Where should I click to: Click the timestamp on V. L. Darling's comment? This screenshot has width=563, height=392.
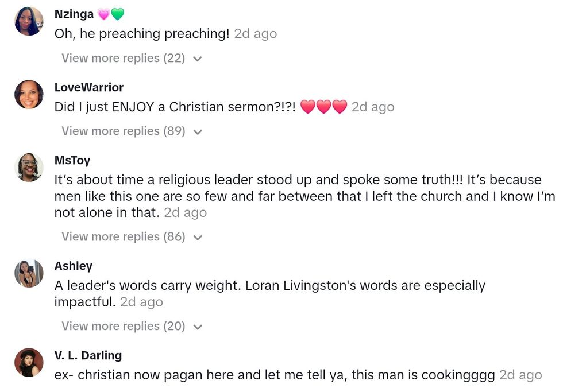tap(520, 375)
